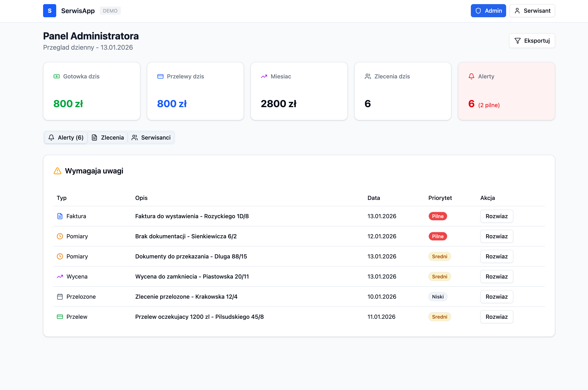Viewport: 588px width, 390px height.
Task: Click "Faktura do wystawienia - Rozyckiego 1D/8"
Action: coord(192,216)
